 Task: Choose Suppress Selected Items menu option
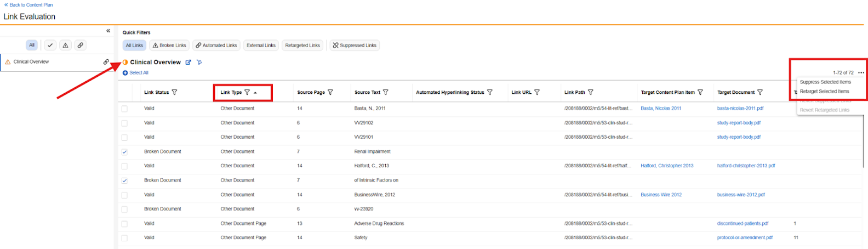point(825,82)
